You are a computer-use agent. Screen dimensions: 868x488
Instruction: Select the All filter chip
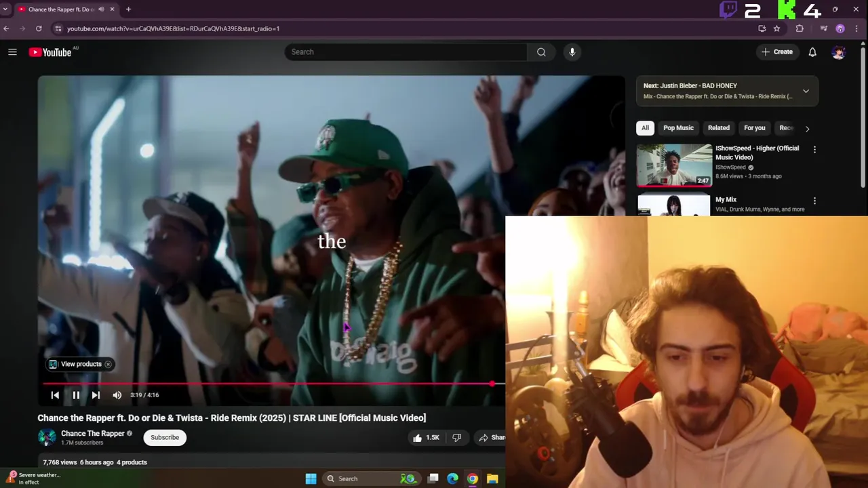pyautogui.click(x=645, y=128)
